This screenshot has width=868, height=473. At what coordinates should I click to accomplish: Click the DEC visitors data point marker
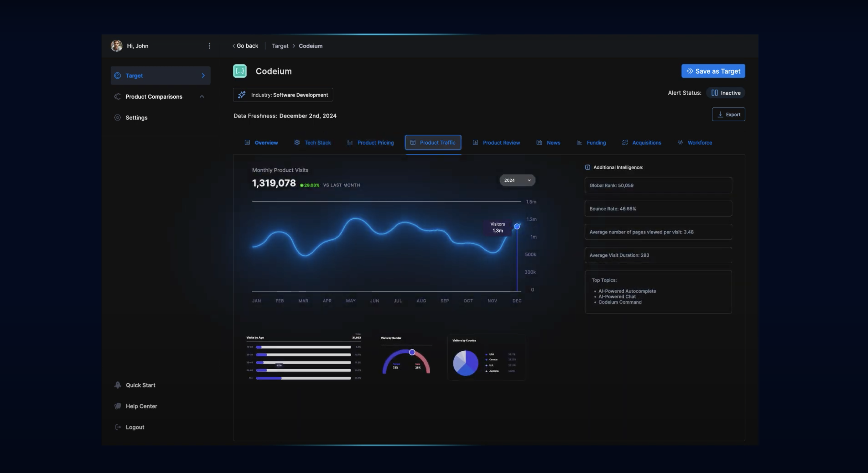click(516, 226)
